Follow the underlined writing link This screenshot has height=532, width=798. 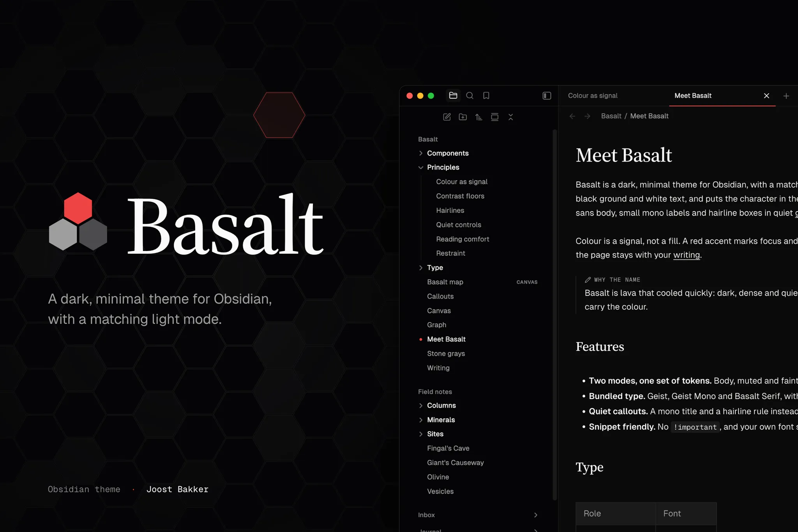click(x=687, y=255)
